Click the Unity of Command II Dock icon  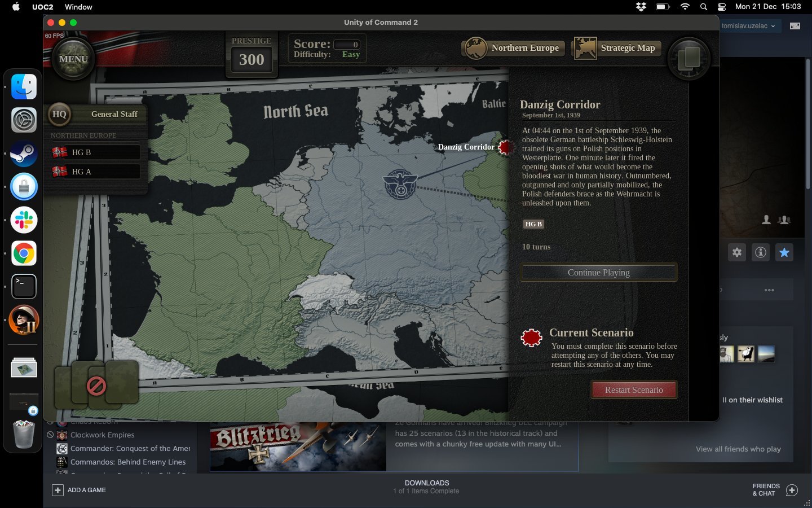click(x=24, y=319)
